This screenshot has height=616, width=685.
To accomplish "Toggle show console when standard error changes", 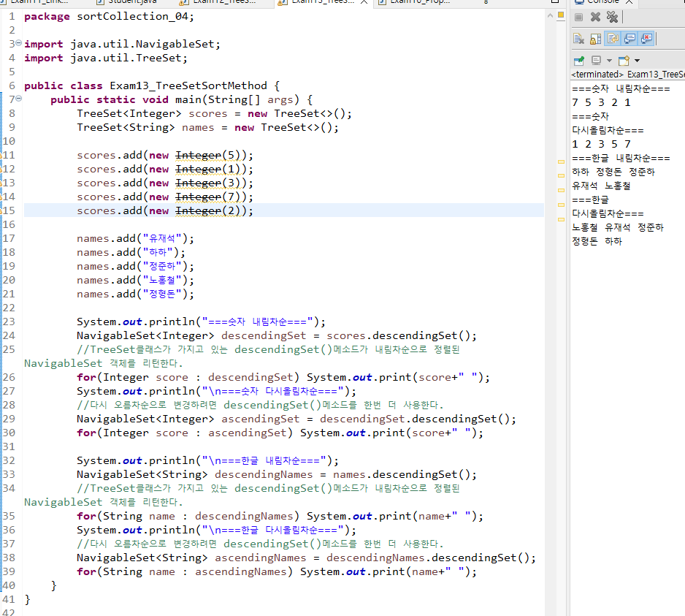I will pos(646,39).
